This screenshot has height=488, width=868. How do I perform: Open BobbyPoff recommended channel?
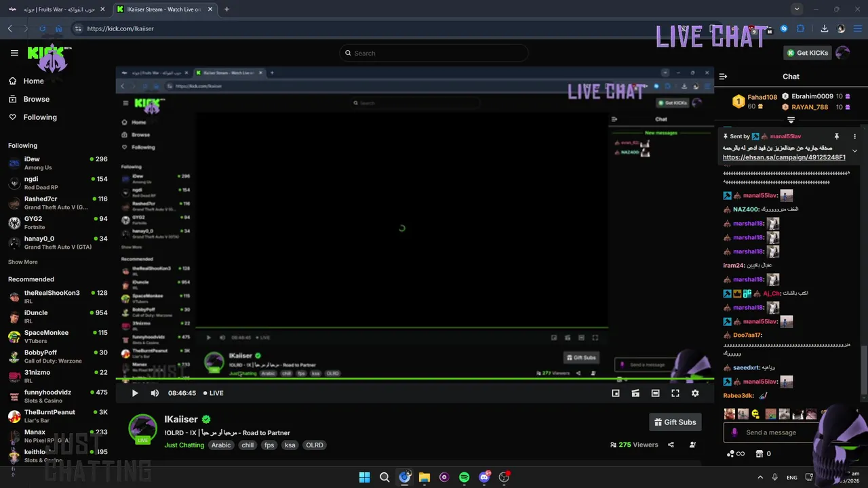coord(58,357)
